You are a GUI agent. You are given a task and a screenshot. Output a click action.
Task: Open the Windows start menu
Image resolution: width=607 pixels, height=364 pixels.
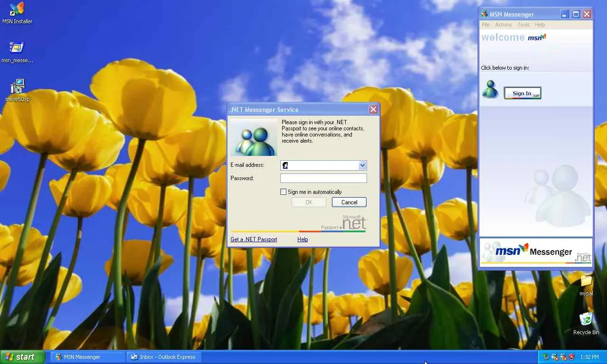click(23, 357)
